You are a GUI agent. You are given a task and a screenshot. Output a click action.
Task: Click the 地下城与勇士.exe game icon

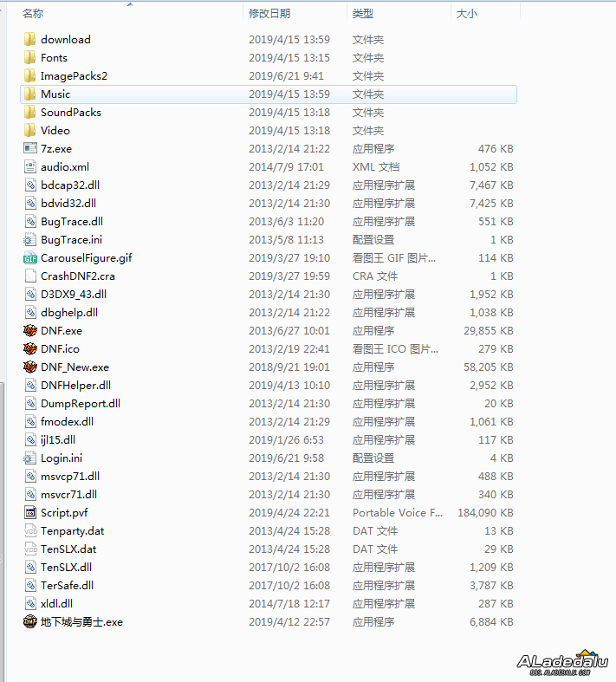tap(30, 621)
